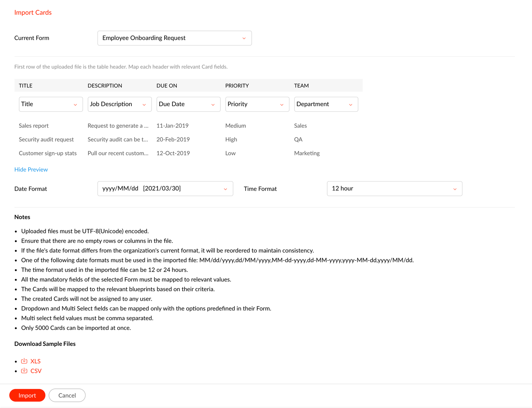Click the Customer sign-up stats preview cell
Screen dimensions: 532x408
pyautogui.click(x=48, y=153)
